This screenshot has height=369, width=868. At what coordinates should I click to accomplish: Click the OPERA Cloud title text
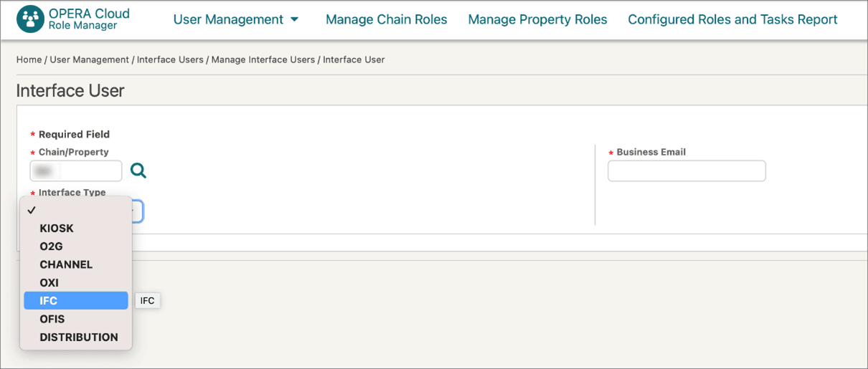click(x=90, y=14)
